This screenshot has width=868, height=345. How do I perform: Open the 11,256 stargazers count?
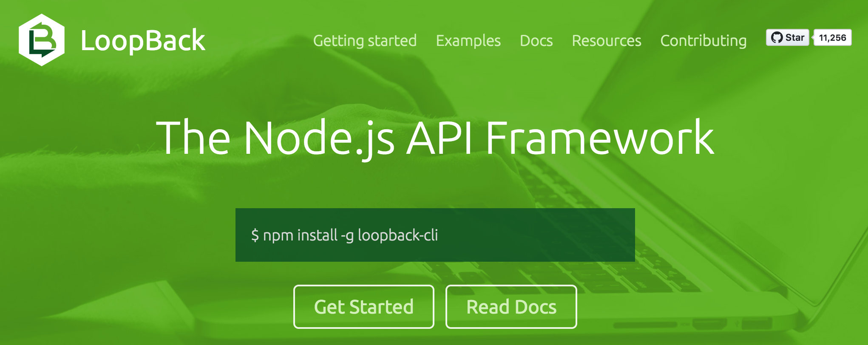coord(832,37)
